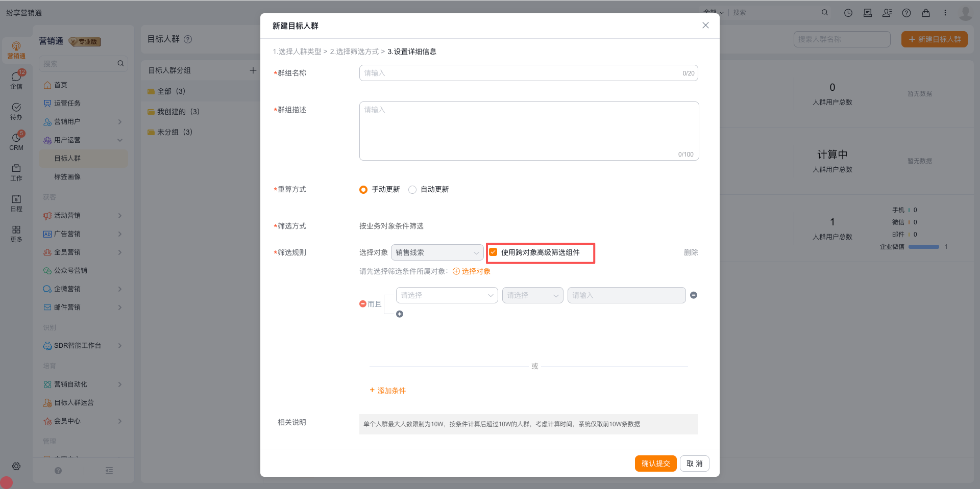The height and width of the screenshot is (489, 980).
Task: Uncheck 使用跨对象高级筛选组件 checkbox
Action: [494, 252]
